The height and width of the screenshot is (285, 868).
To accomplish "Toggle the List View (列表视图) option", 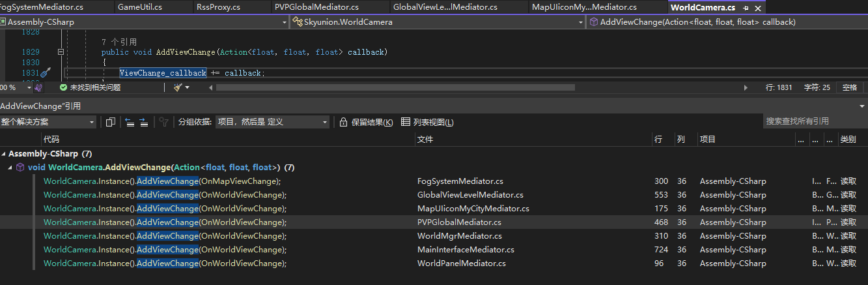I will [427, 122].
